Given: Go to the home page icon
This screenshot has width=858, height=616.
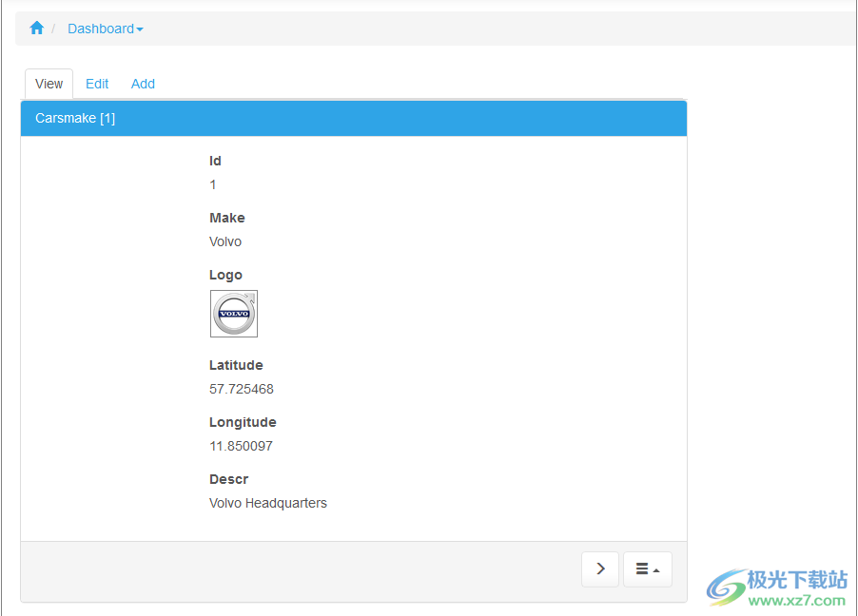Looking at the screenshot, I should click(x=37, y=29).
